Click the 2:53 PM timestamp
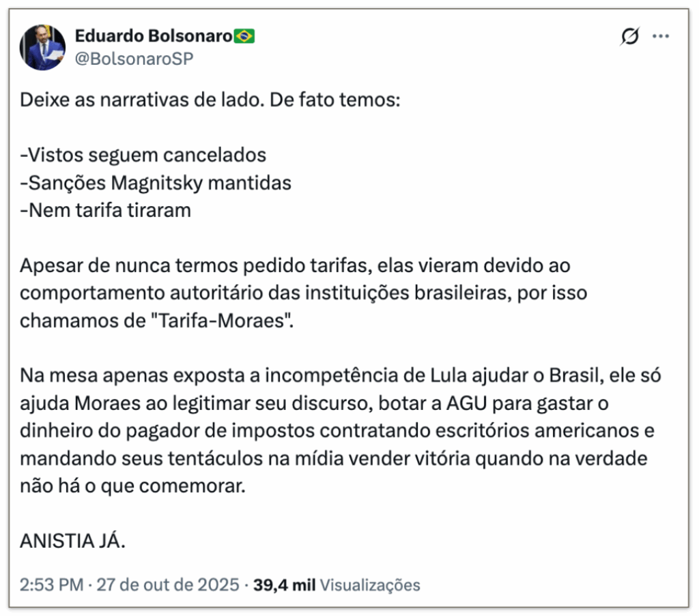The image size is (699, 616). [x=52, y=585]
